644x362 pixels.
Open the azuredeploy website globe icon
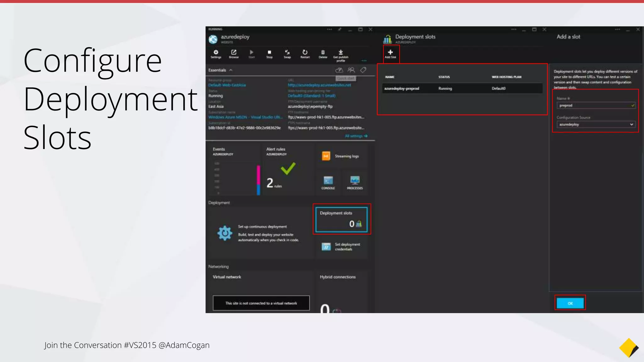(213, 39)
